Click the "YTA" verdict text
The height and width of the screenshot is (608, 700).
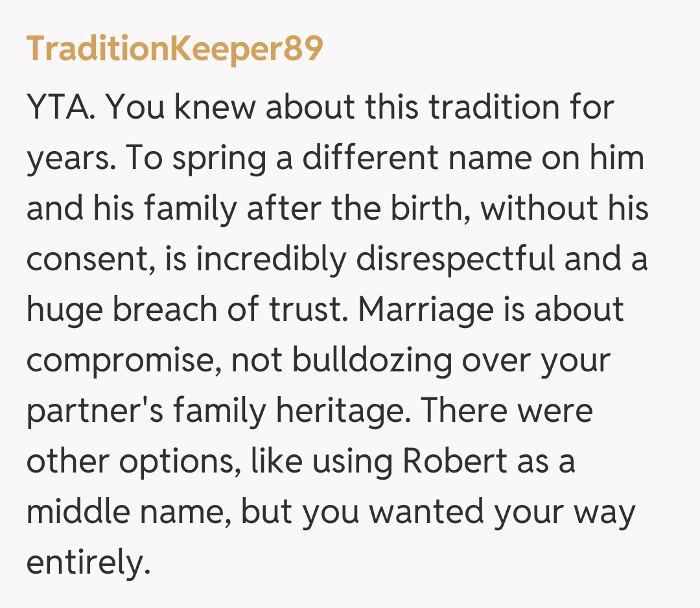coord(60,108)
